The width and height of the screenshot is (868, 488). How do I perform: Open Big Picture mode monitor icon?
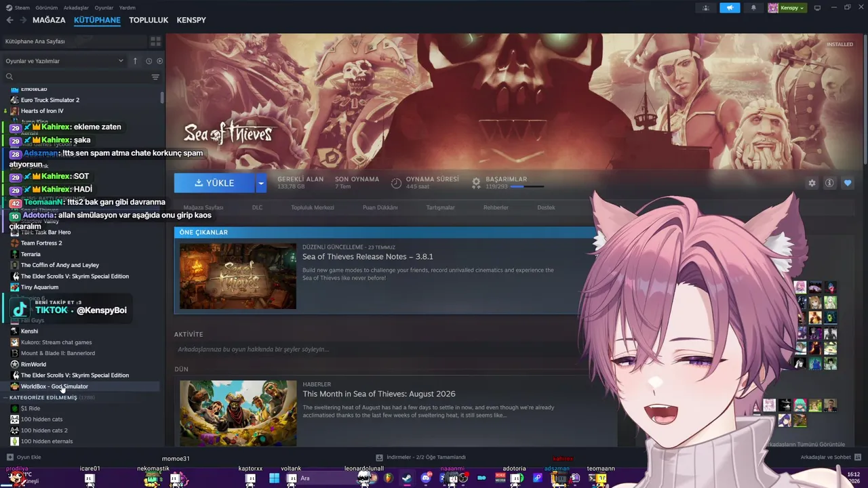(817, 8)
